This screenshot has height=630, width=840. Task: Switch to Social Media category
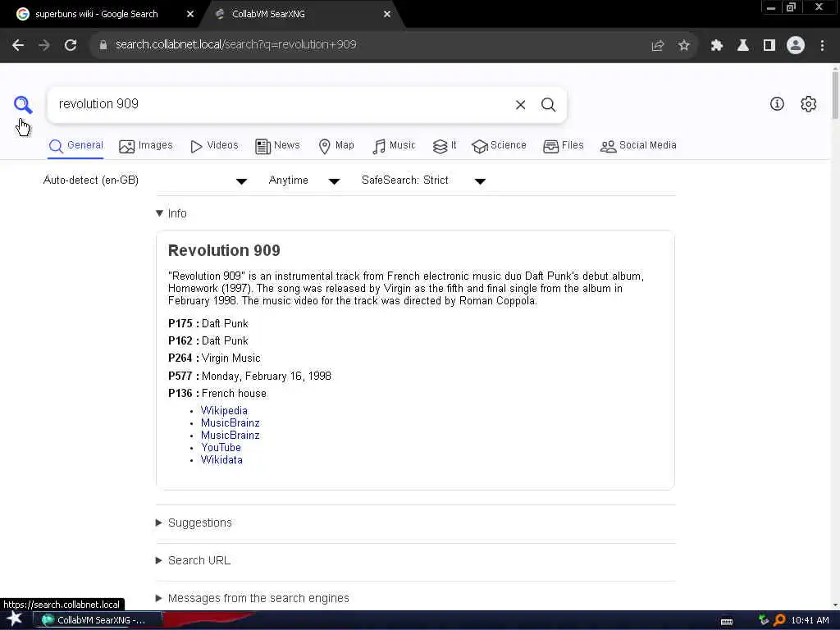click(x=638, y=146)
